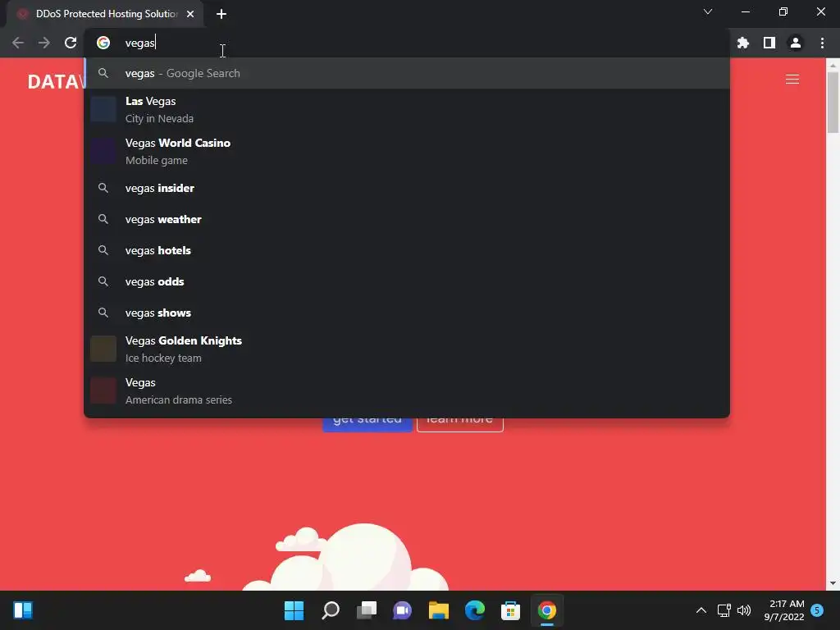Select vegas shows suggestion
Viewport: 840px width, 630px height.
(x=407, y=313)
